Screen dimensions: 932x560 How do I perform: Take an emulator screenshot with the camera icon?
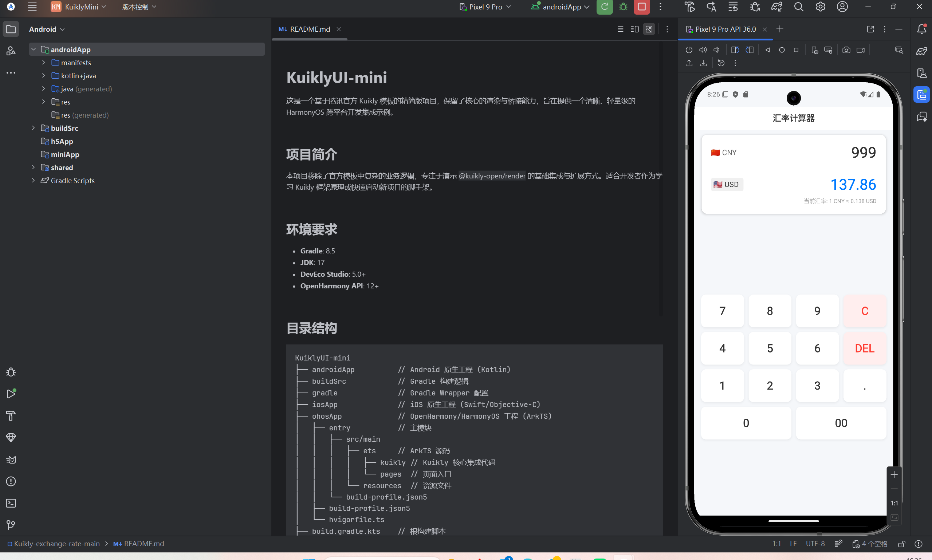point(846,50)
